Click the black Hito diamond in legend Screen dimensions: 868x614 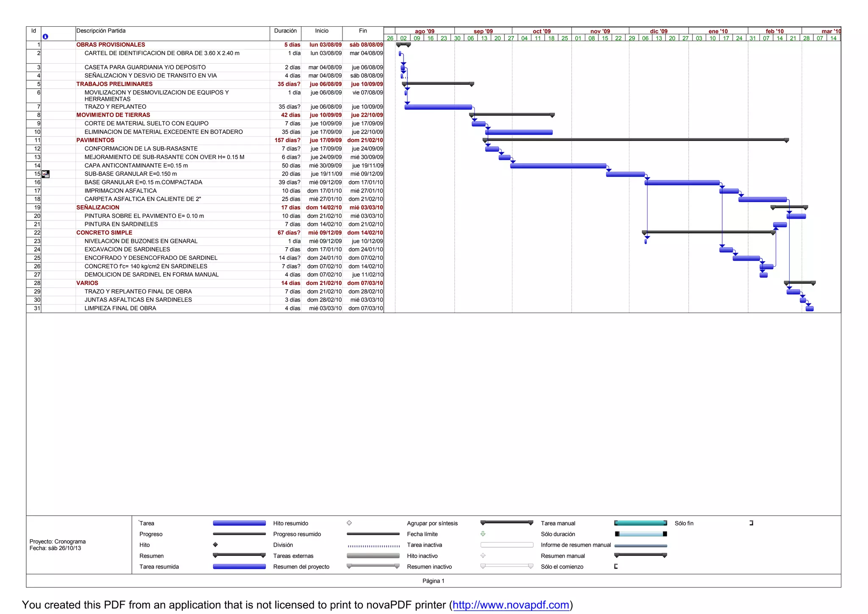point(215,545)
